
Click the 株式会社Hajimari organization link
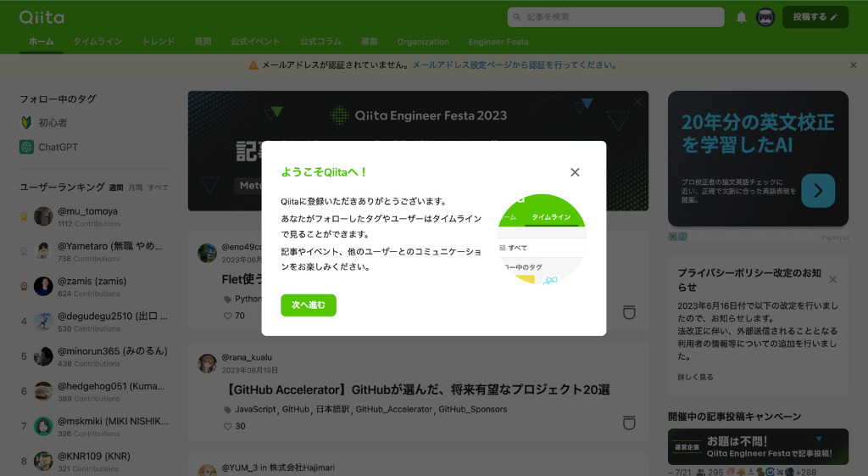303,468
